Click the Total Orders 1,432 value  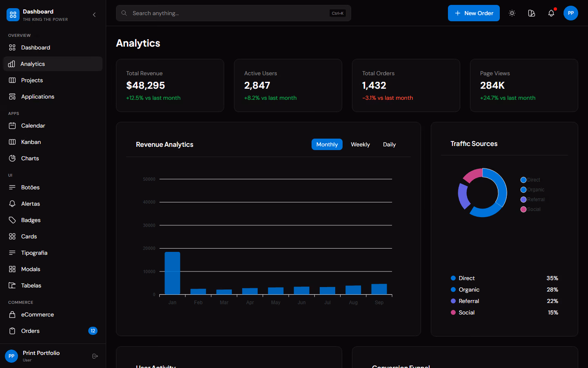374,85
